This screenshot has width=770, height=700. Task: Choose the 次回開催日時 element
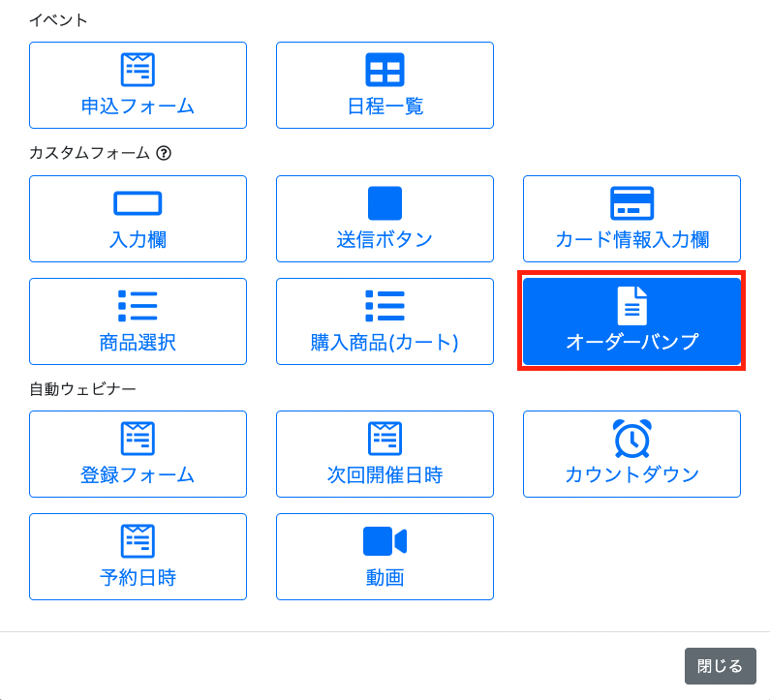tap(385, 454)
